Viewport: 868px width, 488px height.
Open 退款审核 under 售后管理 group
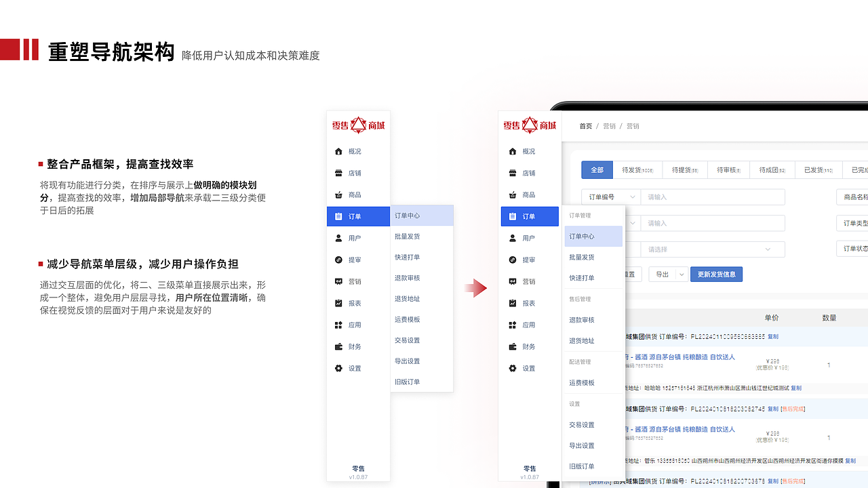593,320
